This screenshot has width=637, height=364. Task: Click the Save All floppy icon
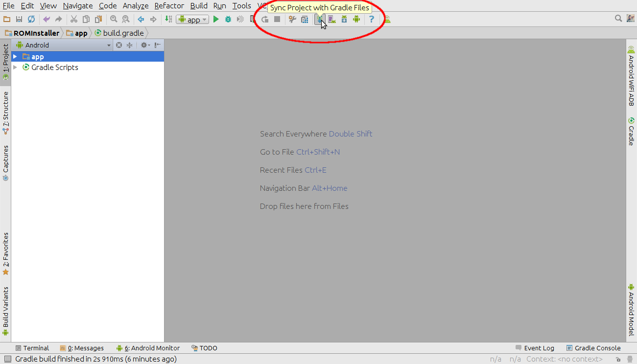[19, 19]
